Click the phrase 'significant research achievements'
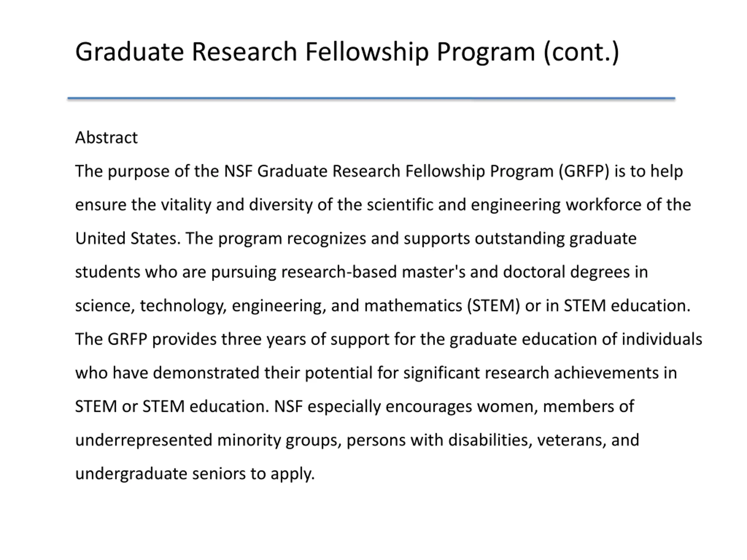The height and width of the screenshot is (560, 747). tap(528, 373)
